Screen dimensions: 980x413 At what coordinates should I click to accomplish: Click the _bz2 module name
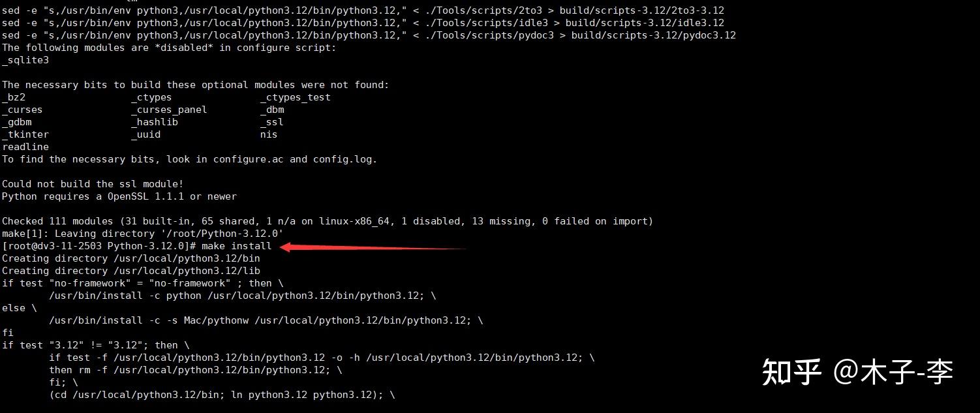(14, 97)
